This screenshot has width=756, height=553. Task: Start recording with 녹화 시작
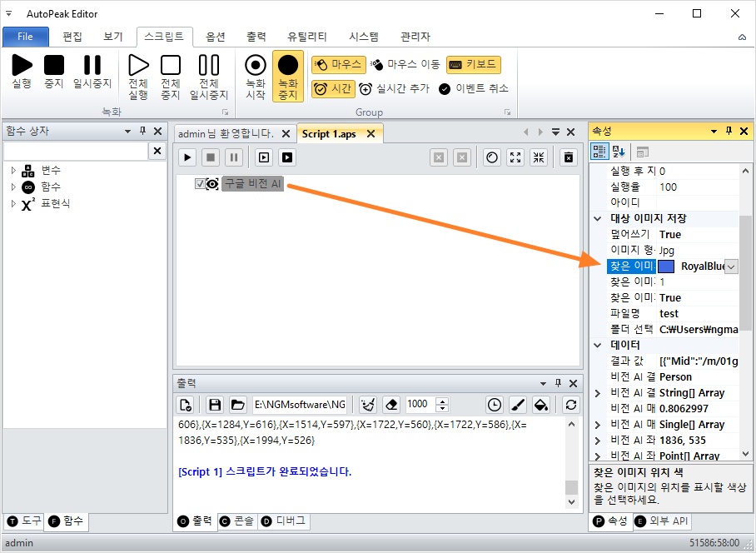click(x=256, y=77)
